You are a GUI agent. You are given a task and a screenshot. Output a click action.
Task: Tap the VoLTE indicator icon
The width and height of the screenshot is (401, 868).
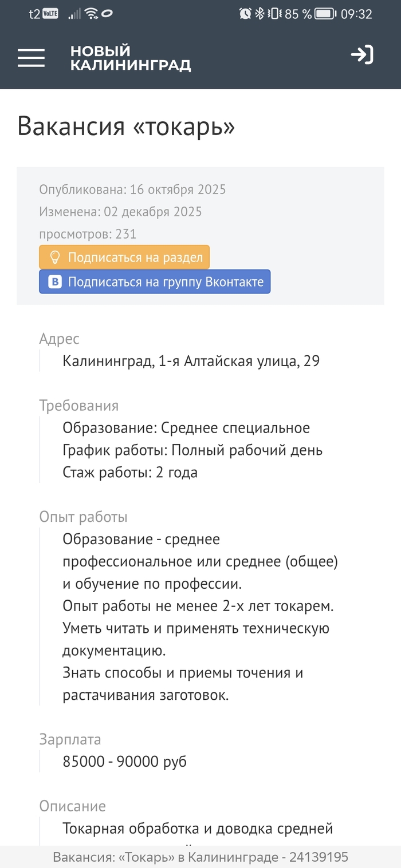point(50,14)
